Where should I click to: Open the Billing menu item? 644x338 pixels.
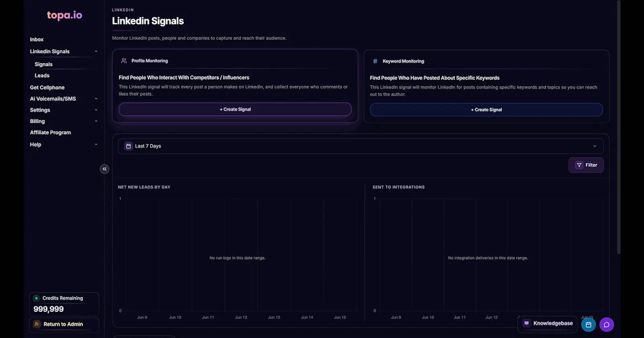coord(37,121)
